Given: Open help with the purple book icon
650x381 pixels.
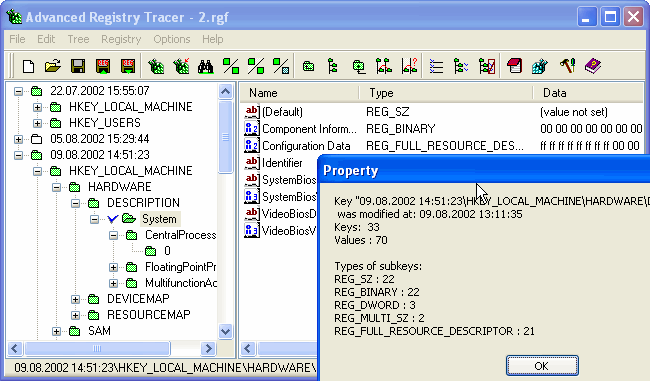Looking at the screenshot, I should pyautogui.click(x=593, y=66).
